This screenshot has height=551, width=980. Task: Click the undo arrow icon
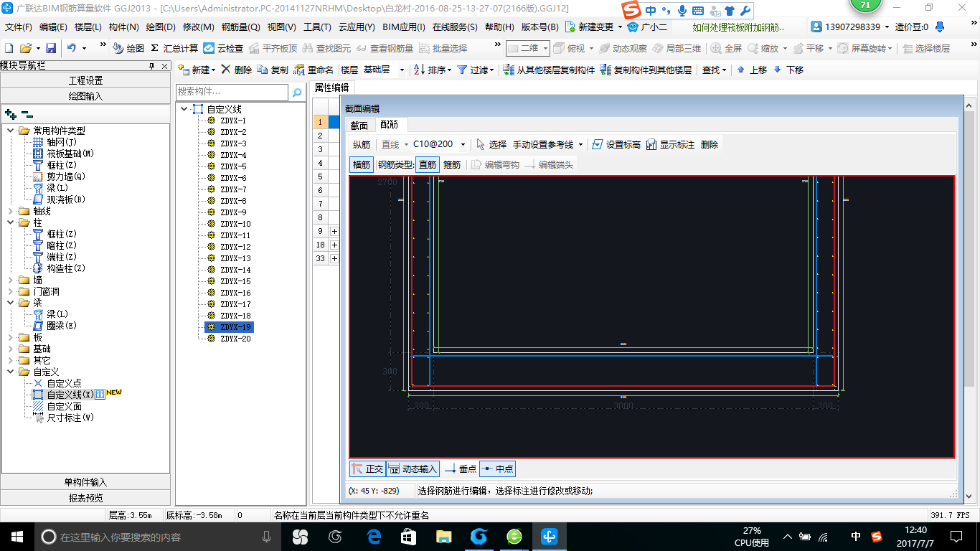coord(72,48)
